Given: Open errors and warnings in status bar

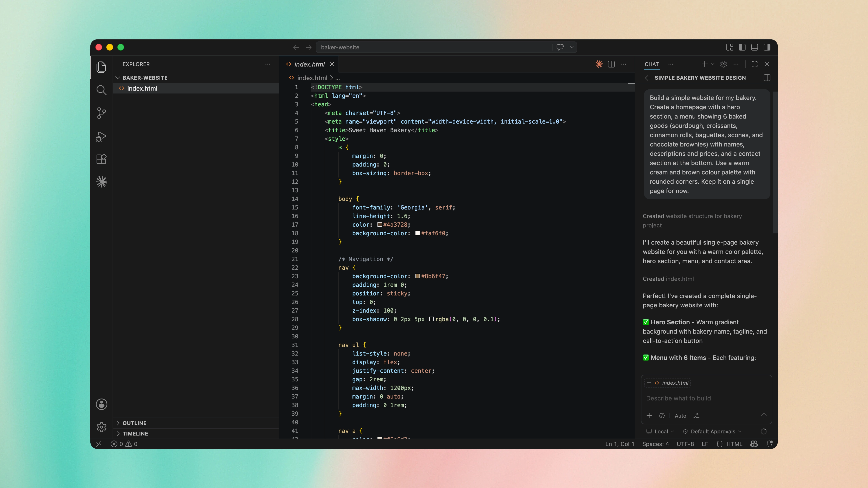Looking at the screenshot, I should [x=124, y=444].
